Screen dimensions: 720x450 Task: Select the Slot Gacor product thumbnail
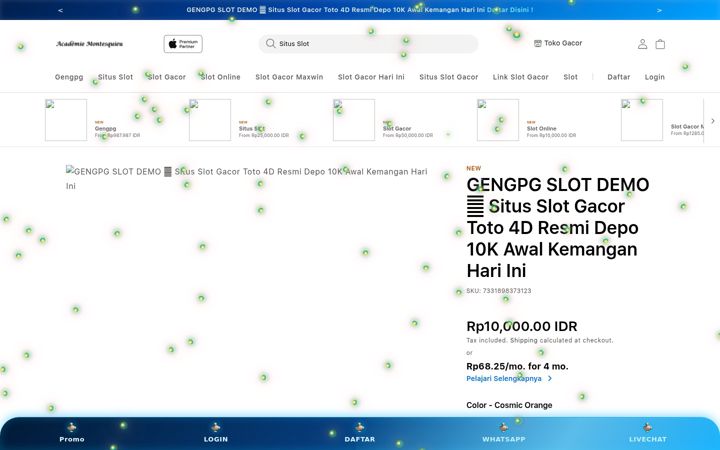(x=354, y=120)
